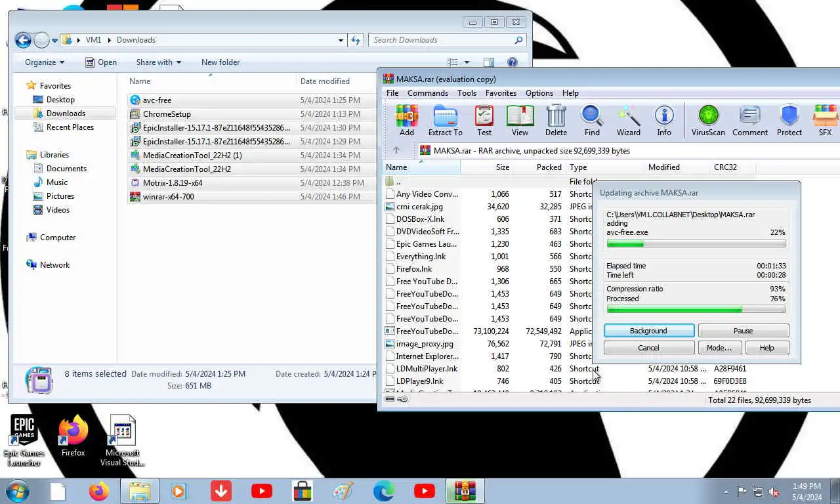Click the Windows Start orb
The image size is (840, 504).
(16, 491)
